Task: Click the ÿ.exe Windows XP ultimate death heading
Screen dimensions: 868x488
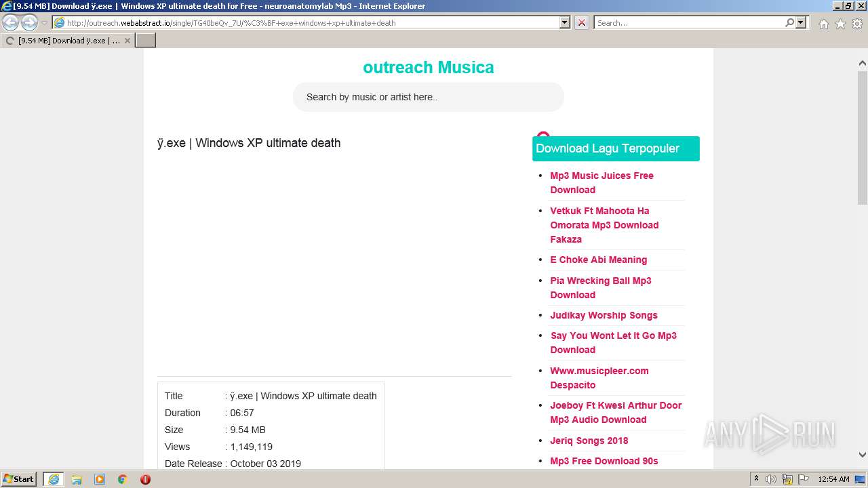Action: pos(249,143)
